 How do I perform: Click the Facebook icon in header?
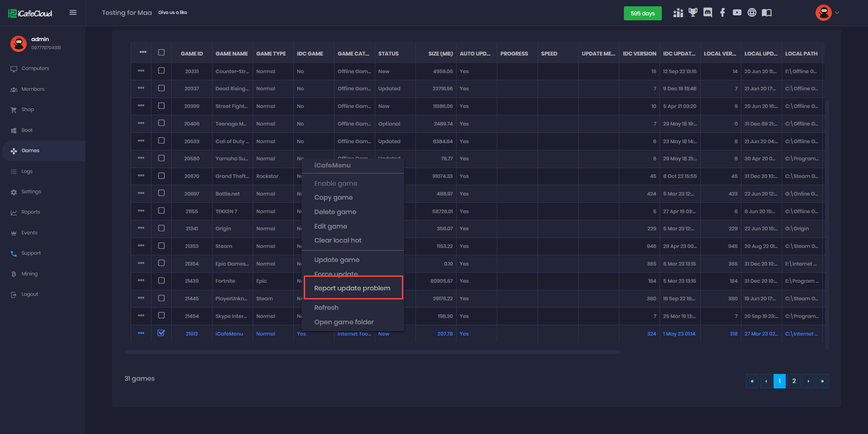click(x=722, y=13)
